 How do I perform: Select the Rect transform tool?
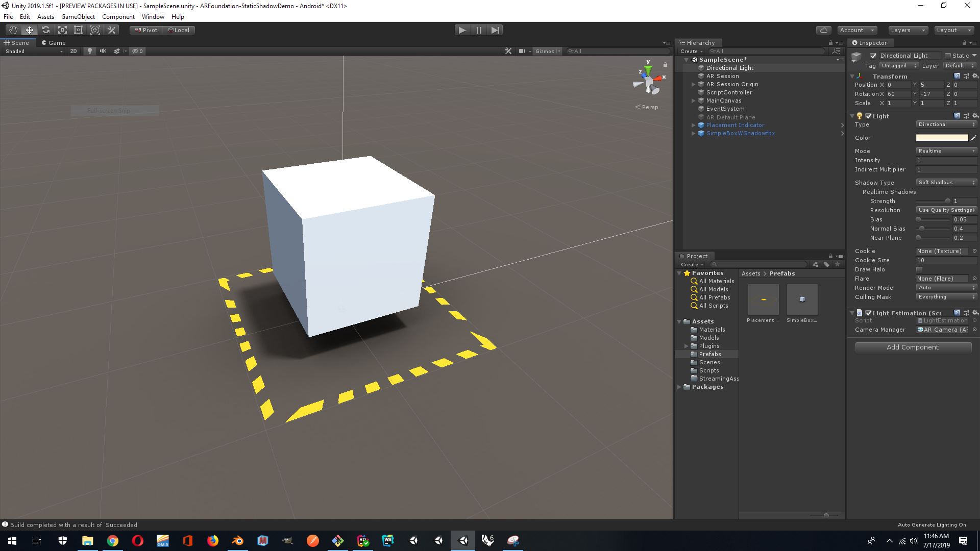click(x=79, y=30)
